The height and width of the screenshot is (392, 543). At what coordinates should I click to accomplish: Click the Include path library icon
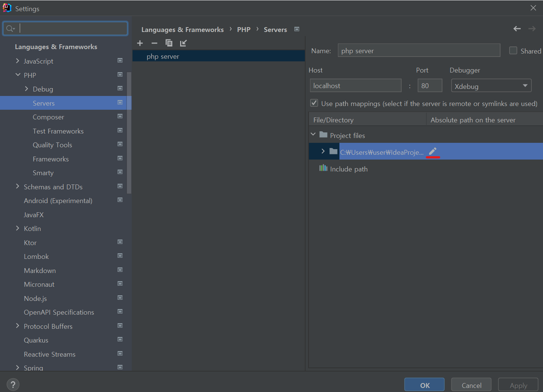[x=323, y=168]
